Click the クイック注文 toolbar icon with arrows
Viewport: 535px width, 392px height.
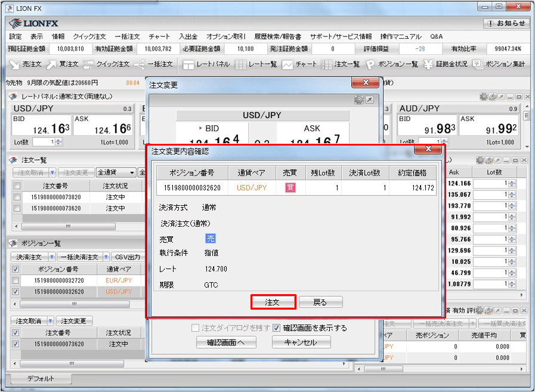tap(106, 64)
